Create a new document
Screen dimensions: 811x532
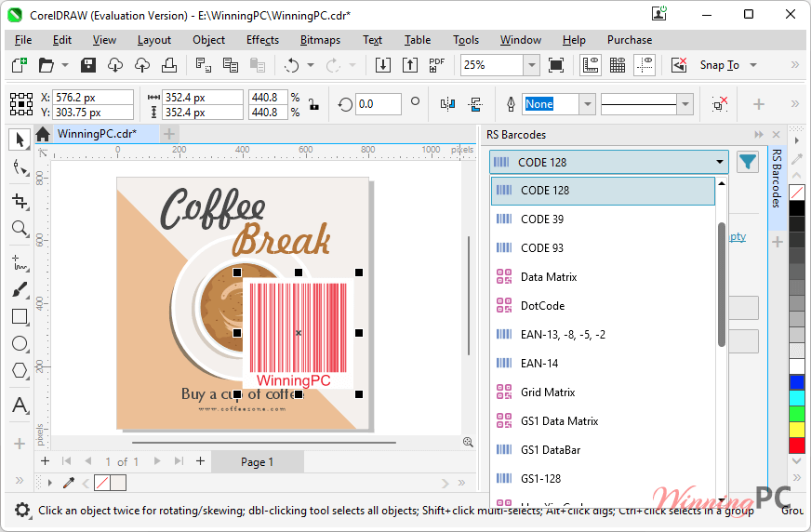(x=20, y=65)
